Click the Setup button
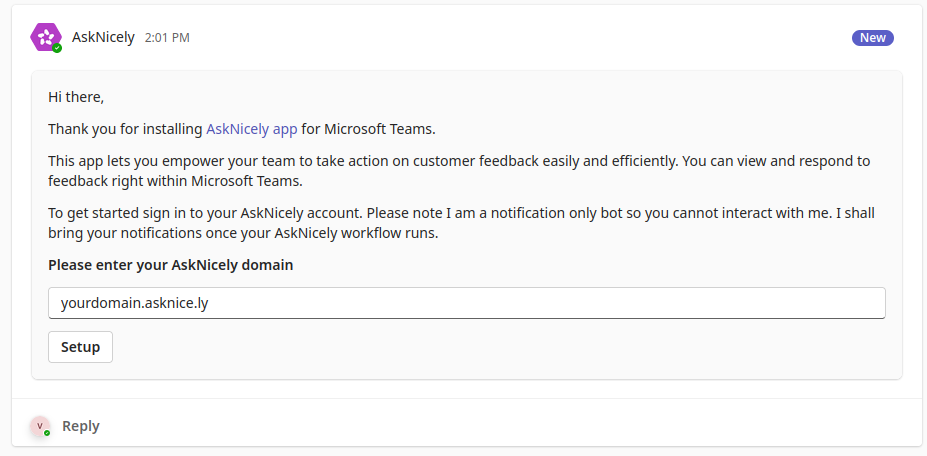Viewport: 927px width, 456px height. (x=80, y=347)
